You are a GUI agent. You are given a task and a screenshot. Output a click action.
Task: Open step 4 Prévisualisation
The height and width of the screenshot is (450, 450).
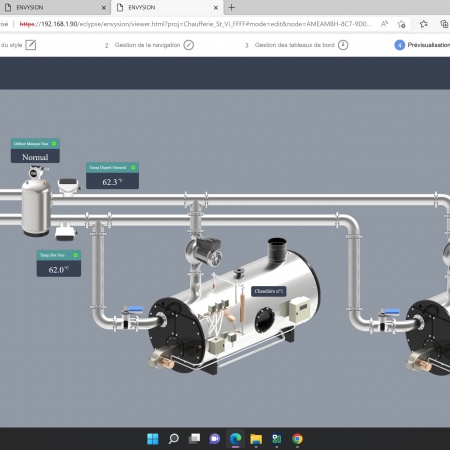pos(422,45)
